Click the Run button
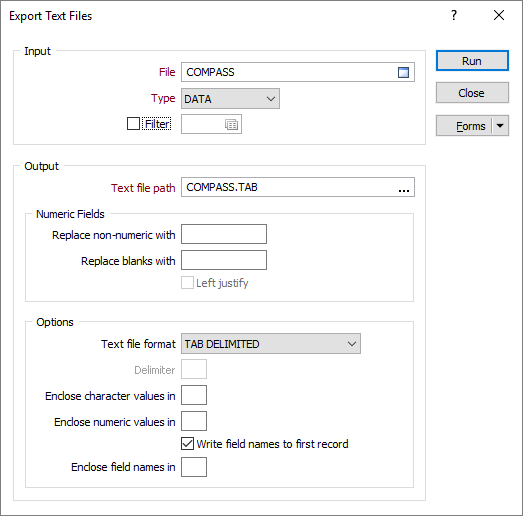The width and height of the screenshot is (523, 516). click(x=472, y=61)
